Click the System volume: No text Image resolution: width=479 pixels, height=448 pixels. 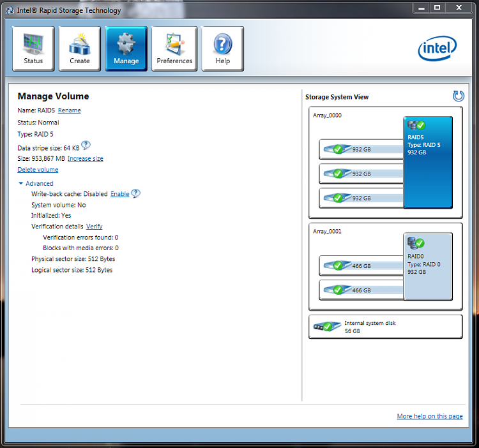click(58, 205)
